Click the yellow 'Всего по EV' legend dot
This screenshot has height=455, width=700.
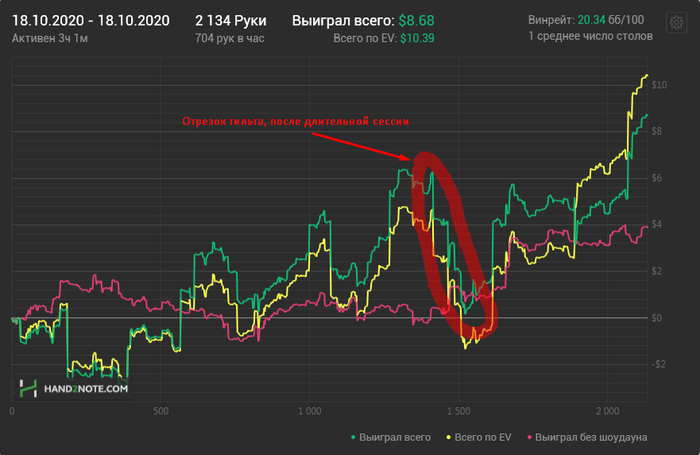click(449, 438)
